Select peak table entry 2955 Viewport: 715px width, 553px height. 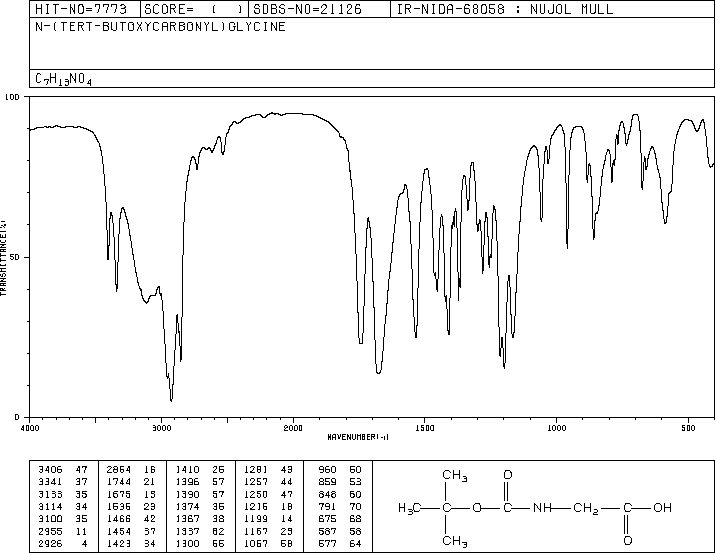pyautogui.click(x=50, y=531)
